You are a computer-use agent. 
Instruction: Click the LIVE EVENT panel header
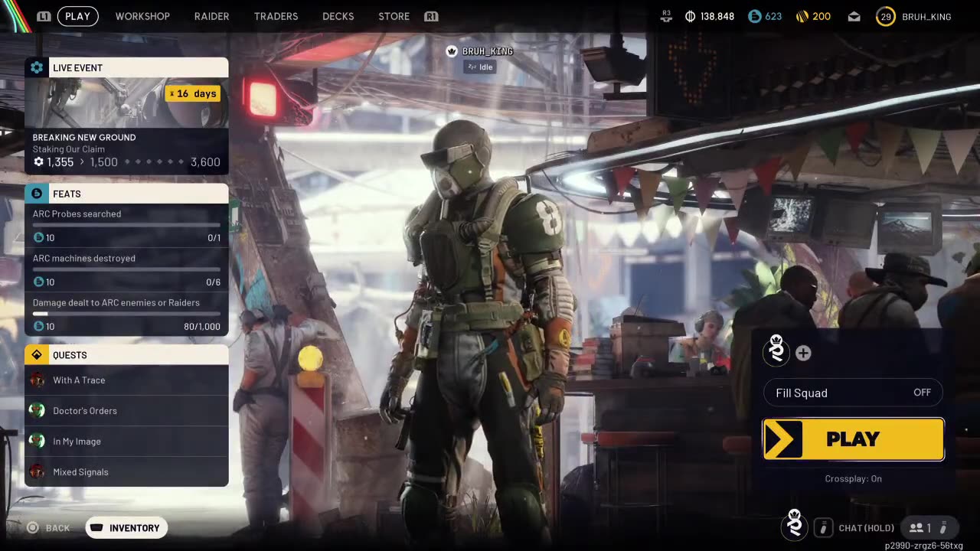(126, 67)
